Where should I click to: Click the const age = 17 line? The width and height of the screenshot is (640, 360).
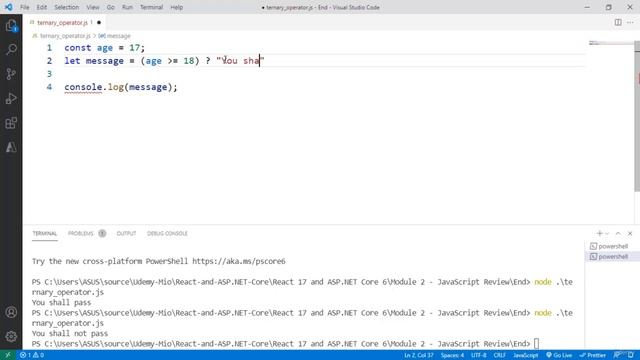pos(104,48)
